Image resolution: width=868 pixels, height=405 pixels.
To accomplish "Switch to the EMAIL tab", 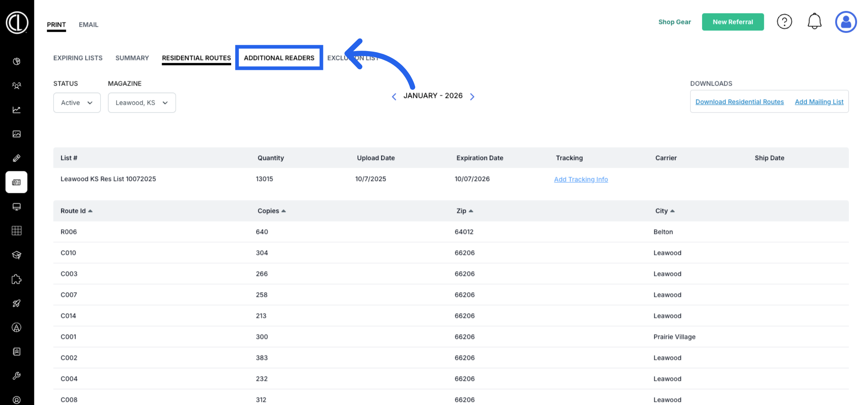I will pyautogui.click(x=88, y=25).
